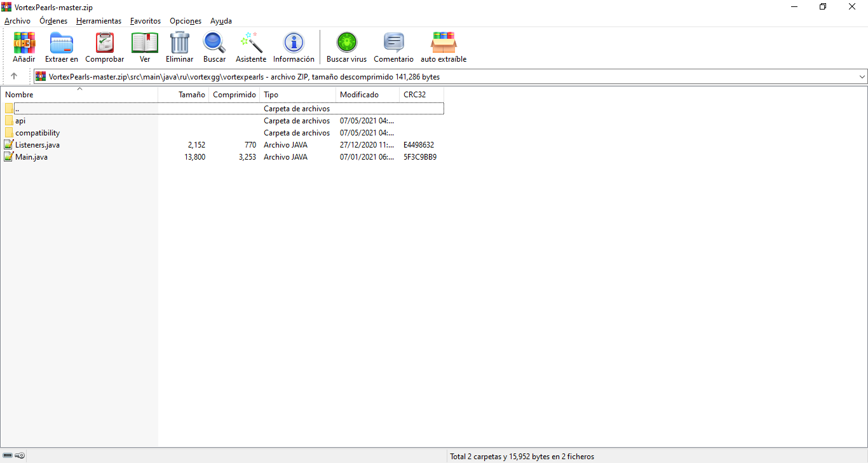Click the Añadir toolbar icon
This screenshot has height=463, width=868.
pyautogui.click(x=24, y=43)
